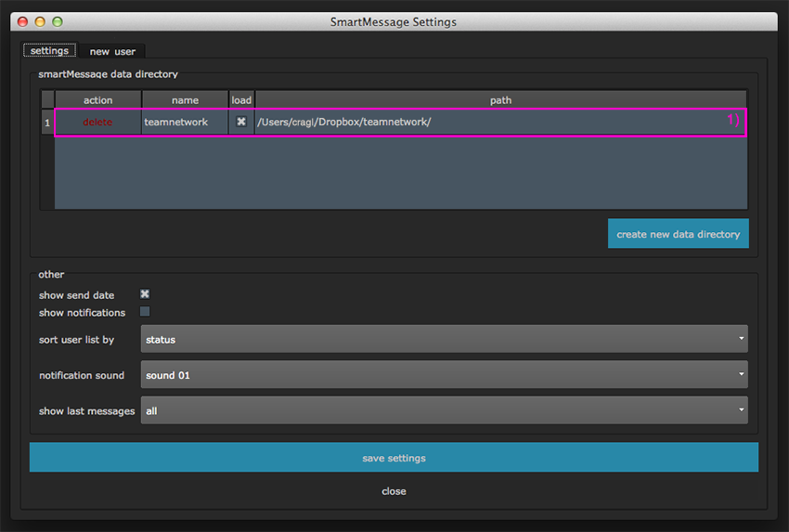
Task: Click the path column header
Action: pyautogui.click(x=500, y=99)
